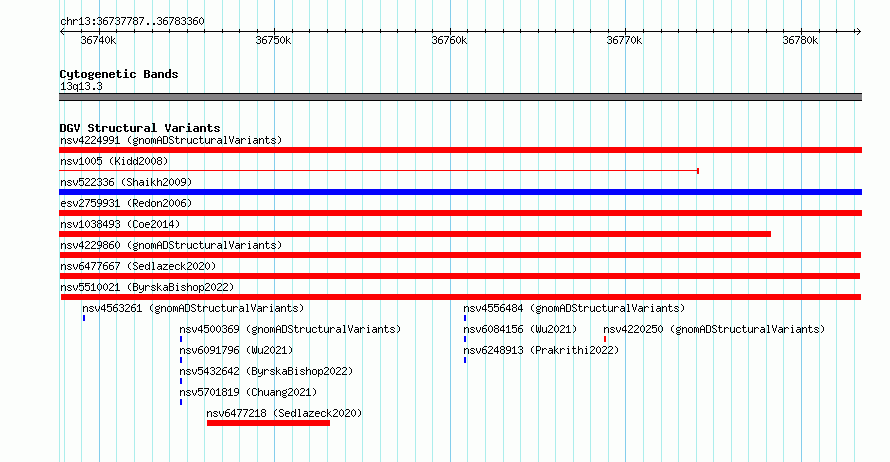Screen dimensions: 890x462
Task: Click the nsv4224991 gnomAD variant label
Action: pos(171,140)
